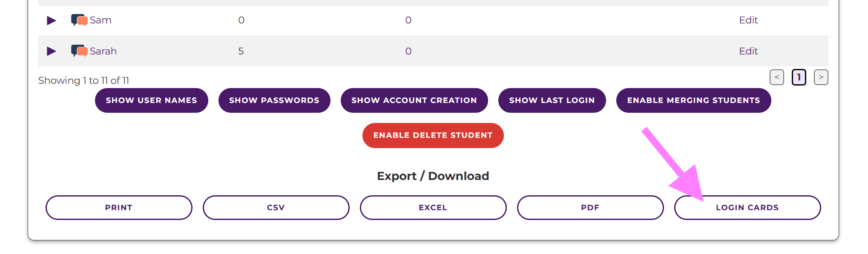Go to next page of students
The image size is (868, 254).
[x=821, y=77]
